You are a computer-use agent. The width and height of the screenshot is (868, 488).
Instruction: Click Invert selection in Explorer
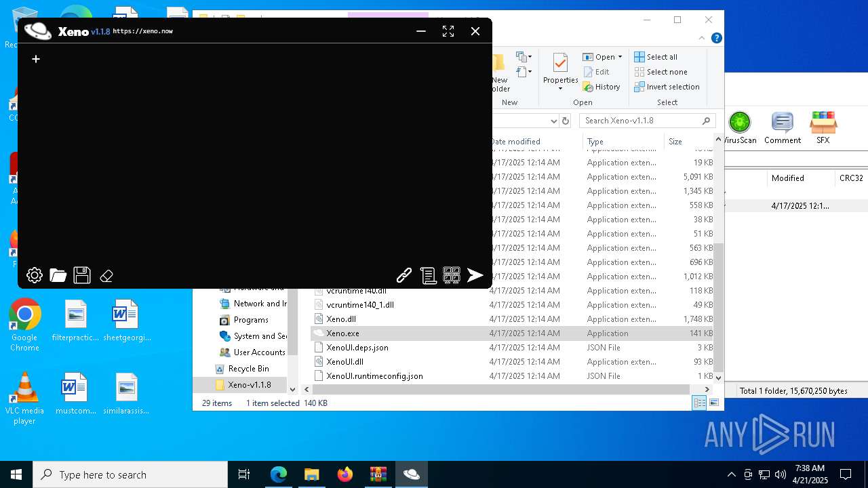pos(667,87)
